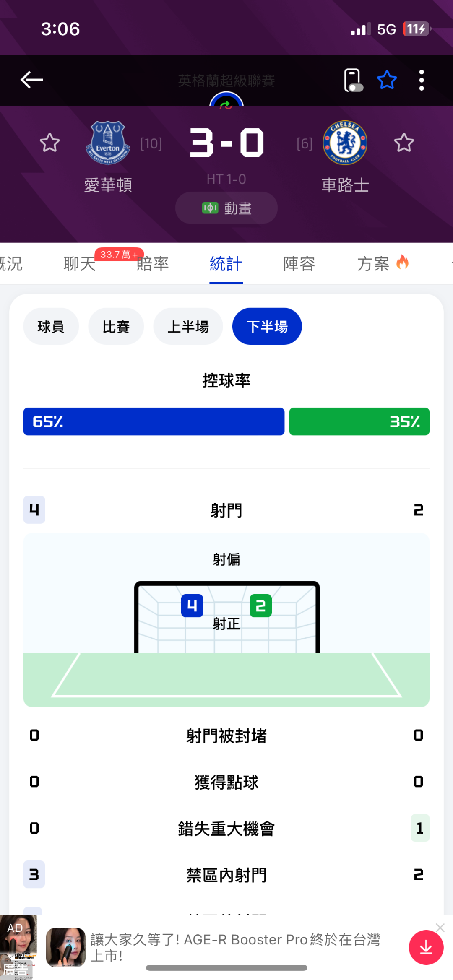453x980 pixels.
Task: Switch to the 賠率 odds tab
Action: coord(153,264)
